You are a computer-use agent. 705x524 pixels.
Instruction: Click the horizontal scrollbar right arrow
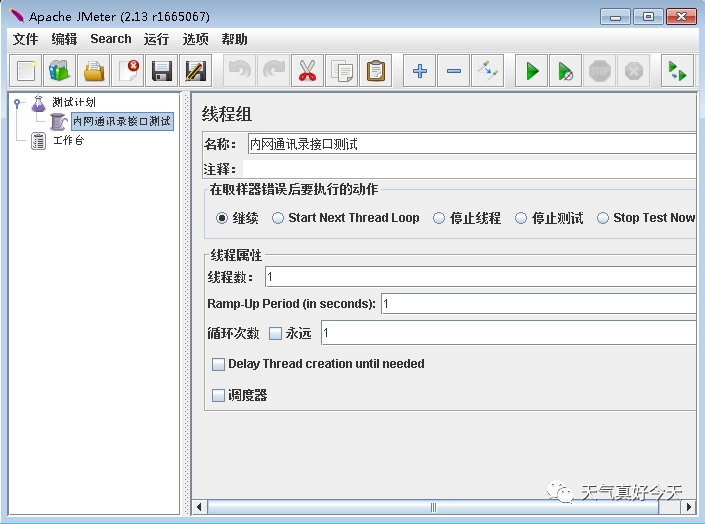click(x=688, y=507)
